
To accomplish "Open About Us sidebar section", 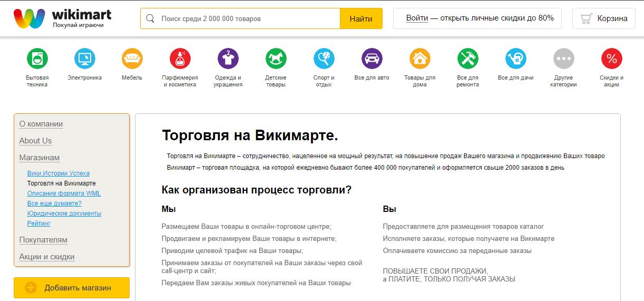I will point(35,141).
